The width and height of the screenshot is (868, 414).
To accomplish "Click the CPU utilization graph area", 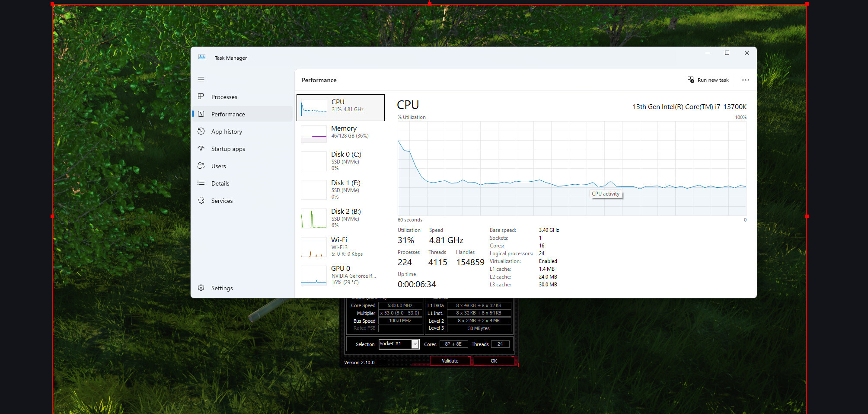I will [572, 168].
